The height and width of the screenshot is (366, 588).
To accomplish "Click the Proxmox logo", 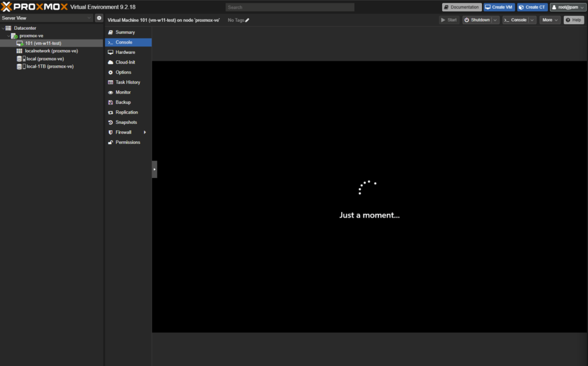I will [34, 7].
